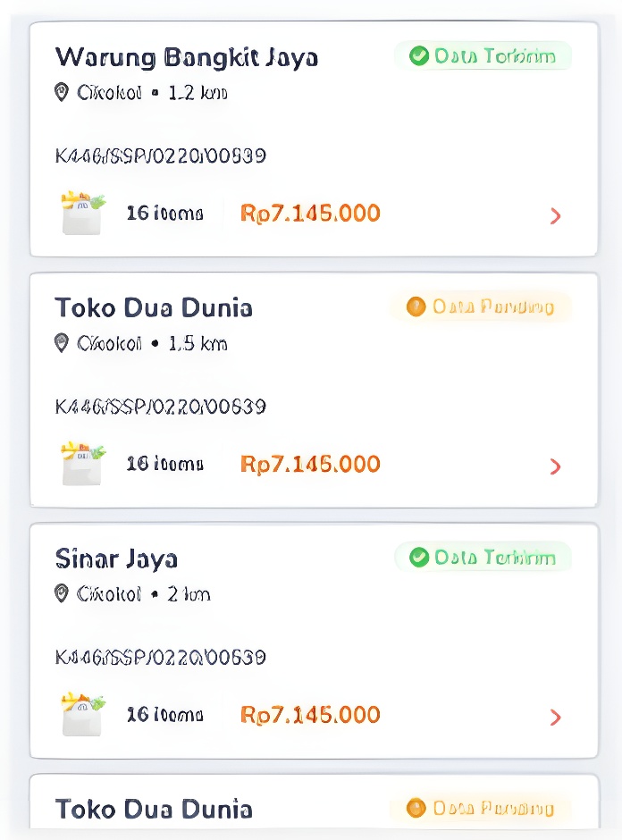622x840 pixels.
Task: Tap the grocery bag icon in the 1.5 km store card
Action: [83, 465]
